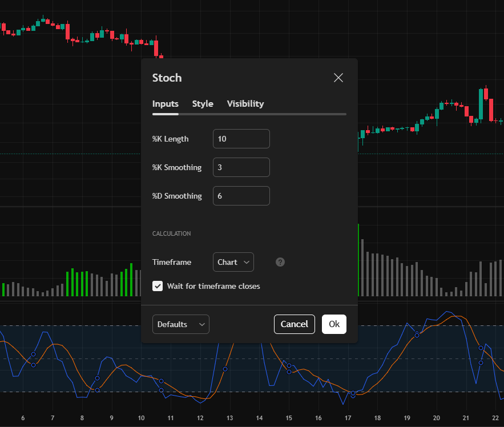Image resolution: width=504 pixels, height=427 pixels.
Task: Switch to the Style tab
Action: coord(203,103)
